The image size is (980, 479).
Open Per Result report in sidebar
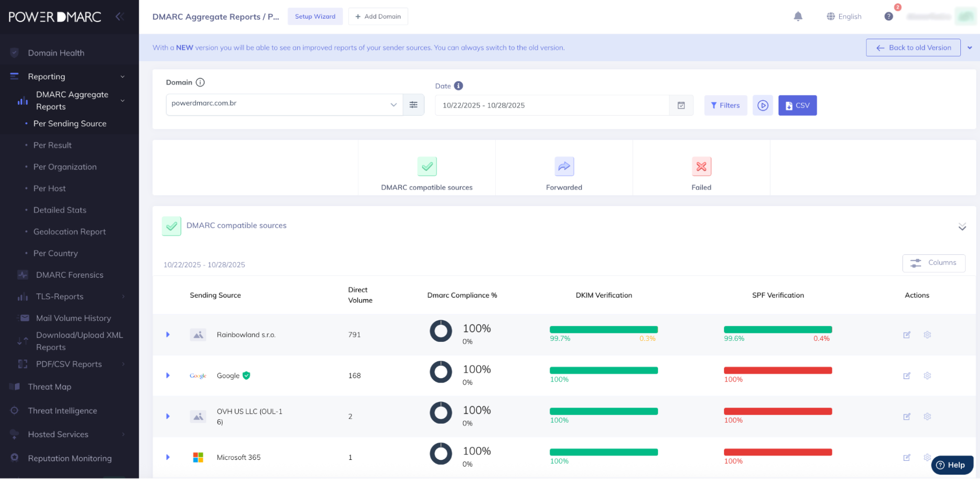tap(52, 145)
